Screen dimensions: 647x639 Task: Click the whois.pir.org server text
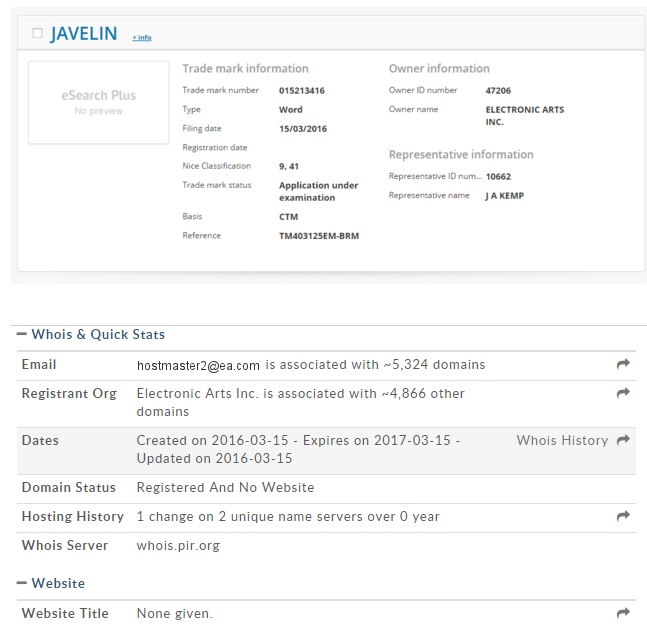pyautogui.click(x=178, y=545)
